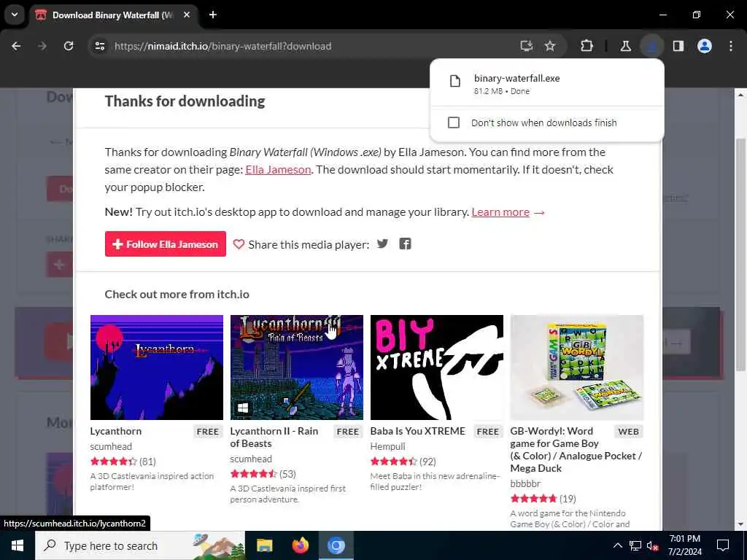Open binary-waterfall.exe in downloads popup
This screenshot has height=560, width=747.
(547, 84)
